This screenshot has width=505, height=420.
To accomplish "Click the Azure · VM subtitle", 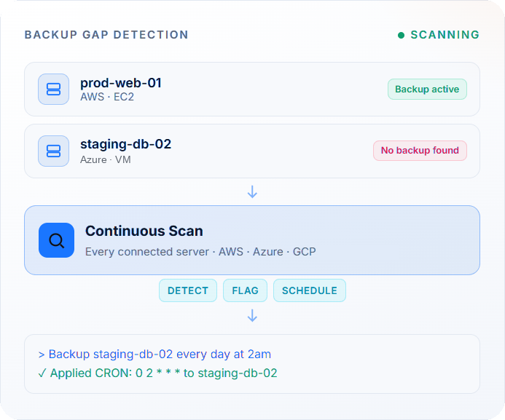I will [x=106, y=159].
